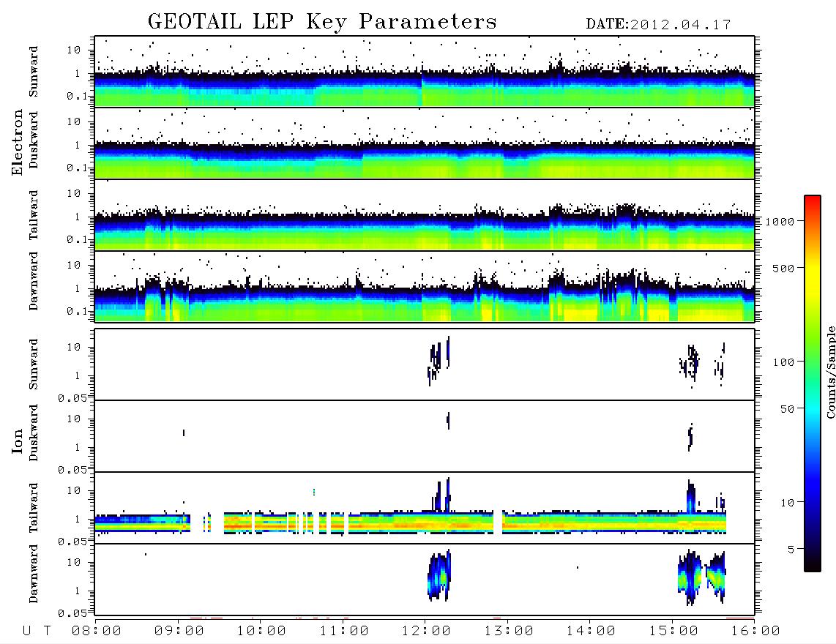Click the GEOTAIL LEP Key Parameters title

click(322, 22)
